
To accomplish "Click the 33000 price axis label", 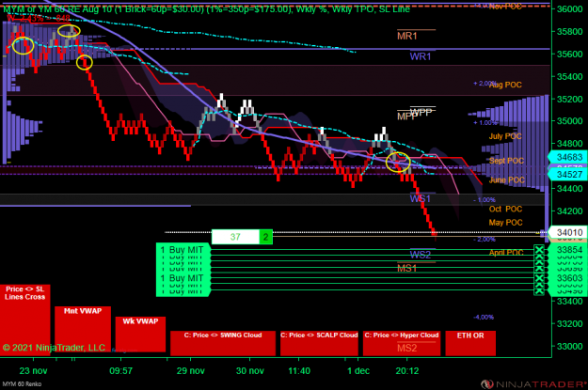I will [x=569, y=346].
